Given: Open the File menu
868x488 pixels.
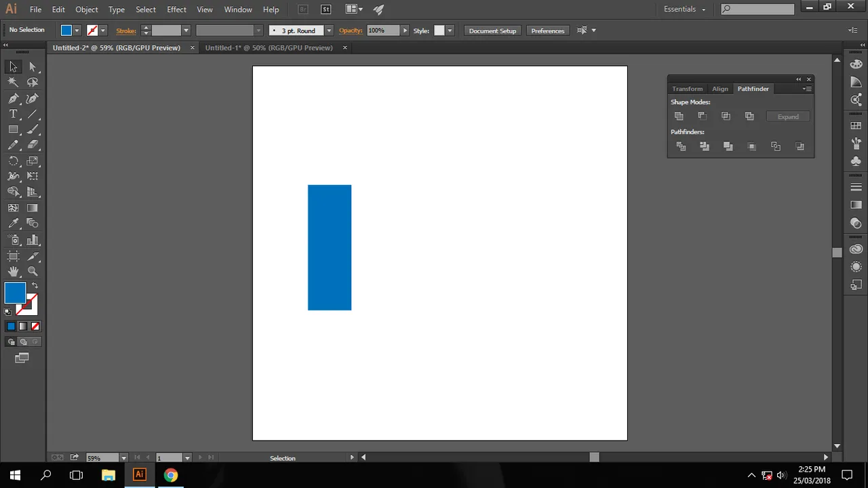Looking at the screenshot, I should [x=35, y=9].
